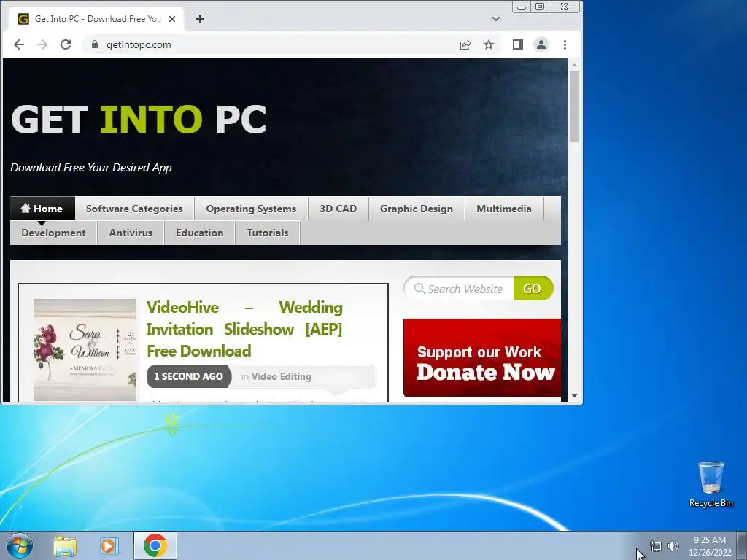The height and width of the screenshot is (560, 747).
Task: Open the network tray icon
Action: point(656,546)
